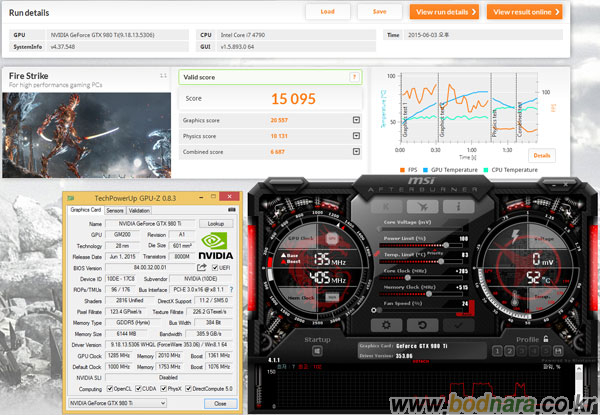Click Intel Core i7 4790 CPU text

pyautogui.click(x=243, y=35)
